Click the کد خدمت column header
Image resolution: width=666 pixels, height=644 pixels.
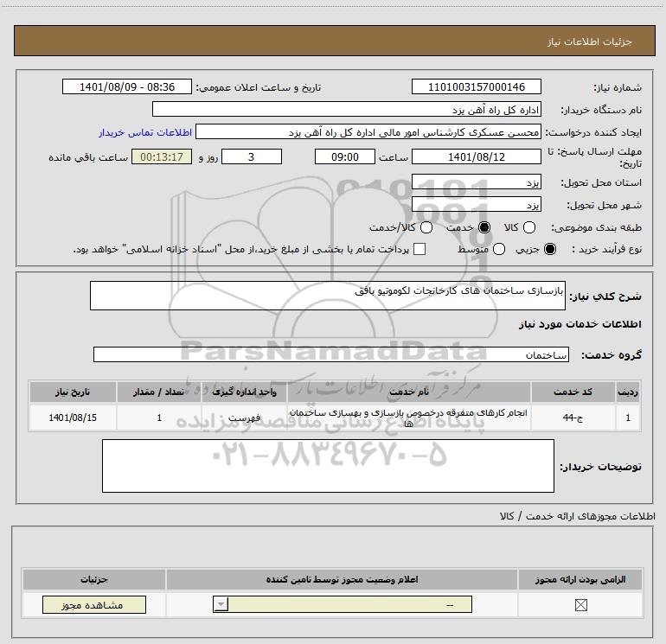click(x=573, y=392)
